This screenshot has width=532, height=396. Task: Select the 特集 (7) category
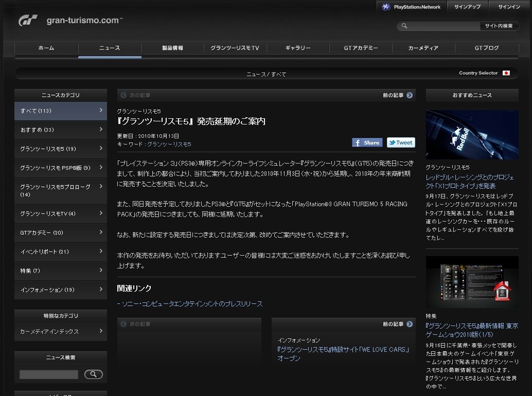[61, 271]
